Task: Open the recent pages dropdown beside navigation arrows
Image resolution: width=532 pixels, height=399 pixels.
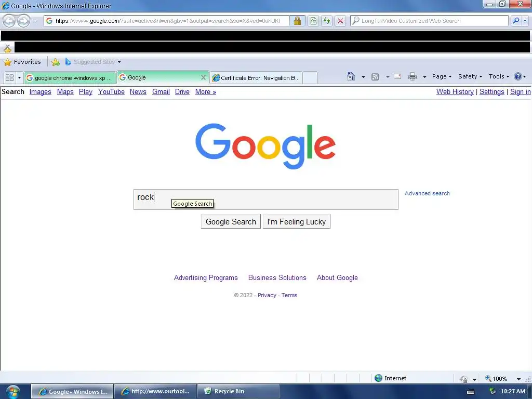Action: click(x=35, y=21)
